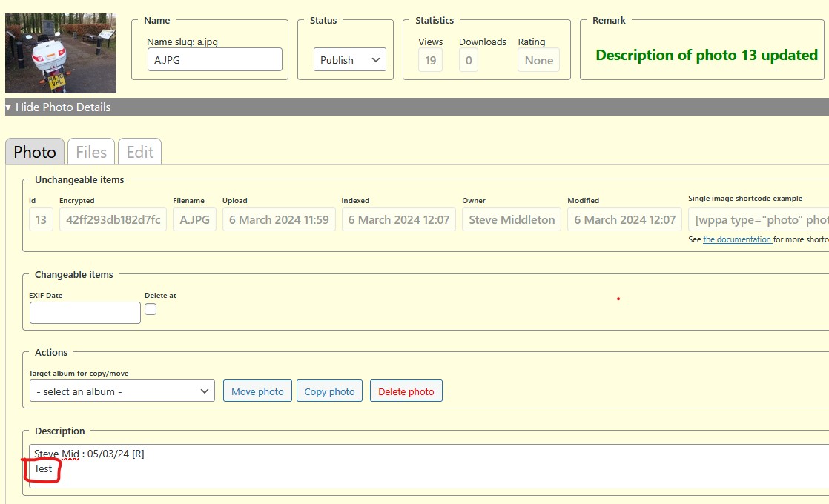The height and width of the screenshot is (504, 829).
Task: Click the motorcycle photo thumbnail
Action: pos(61,53)
